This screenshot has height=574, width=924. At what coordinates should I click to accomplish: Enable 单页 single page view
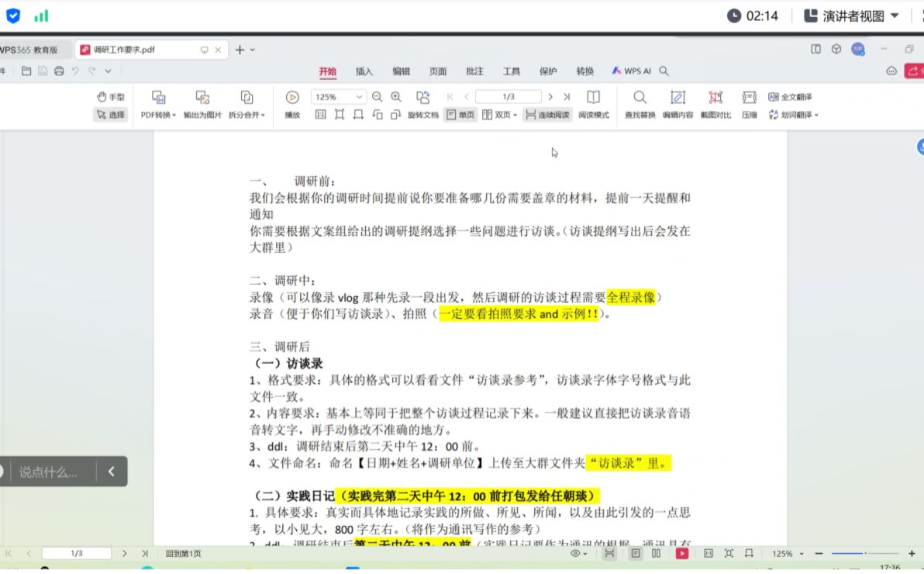[x=460, y=115]
